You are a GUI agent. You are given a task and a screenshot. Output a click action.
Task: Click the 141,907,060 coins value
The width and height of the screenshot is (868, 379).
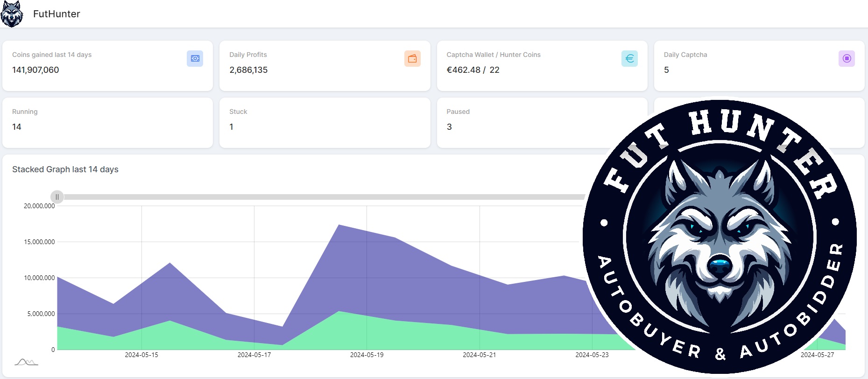tap(35, 70)
